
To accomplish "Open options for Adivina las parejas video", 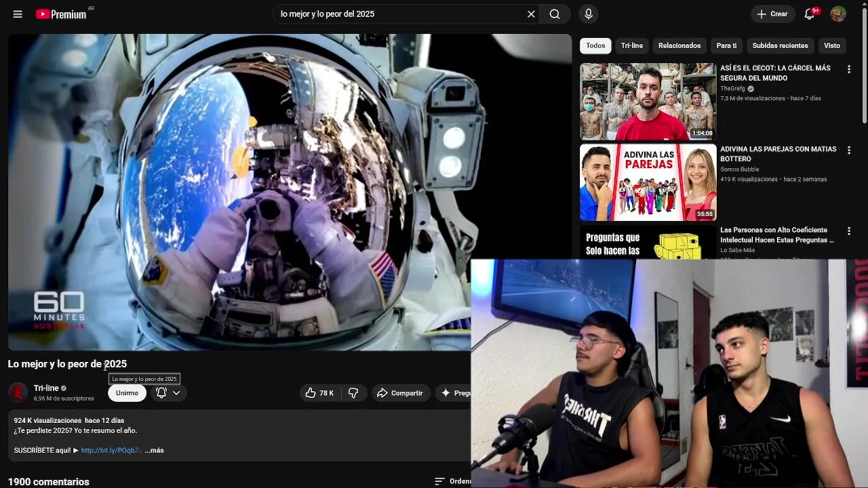I will 848,150.
